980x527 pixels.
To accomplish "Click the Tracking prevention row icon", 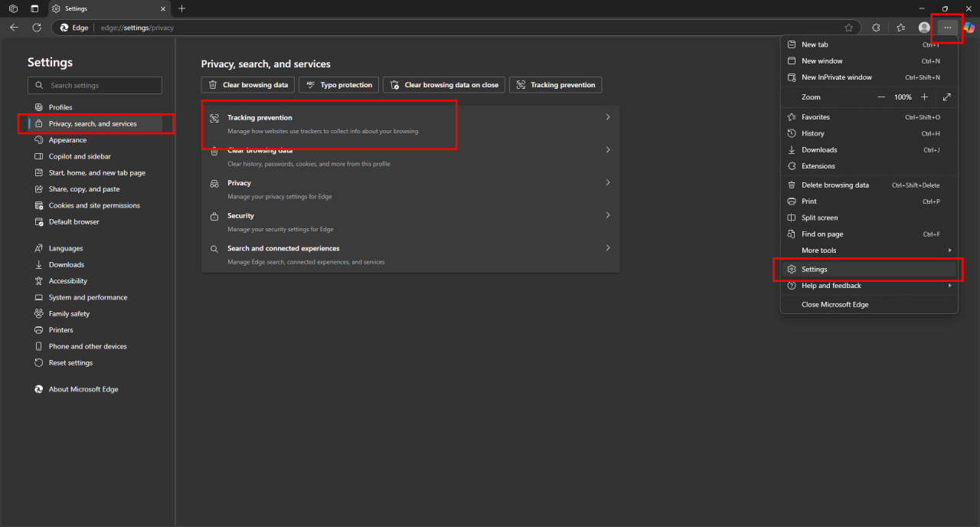I will coord(214,118).
